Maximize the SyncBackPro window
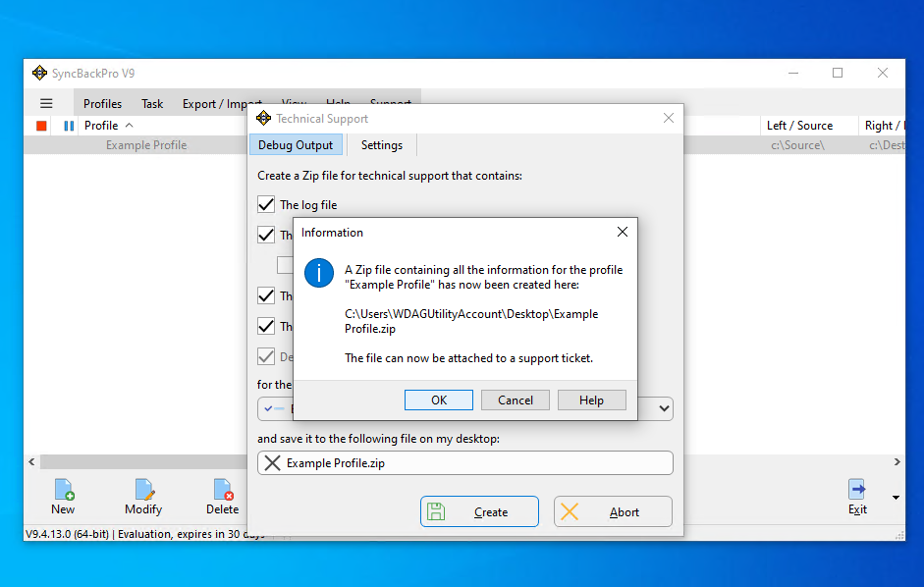 (x=838, y=73)
